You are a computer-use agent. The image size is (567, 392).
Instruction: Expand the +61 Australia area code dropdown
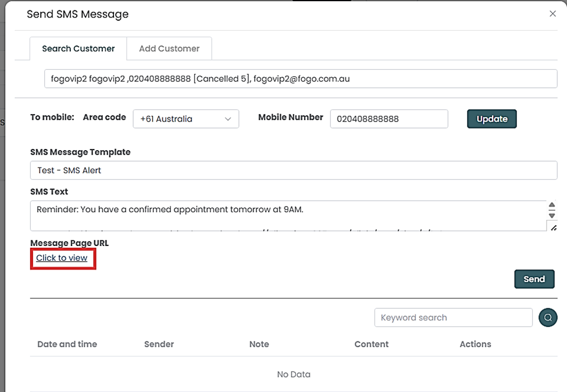tap(186, 119)
